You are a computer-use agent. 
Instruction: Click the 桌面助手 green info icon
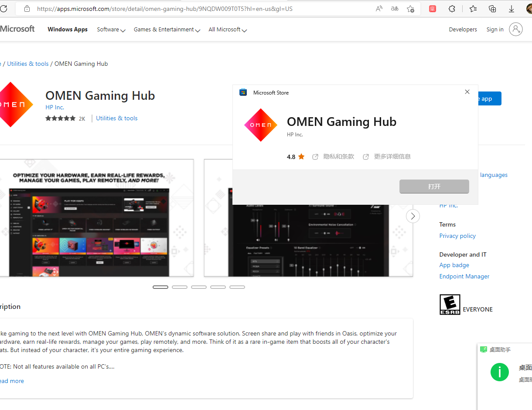pos(500,372)
